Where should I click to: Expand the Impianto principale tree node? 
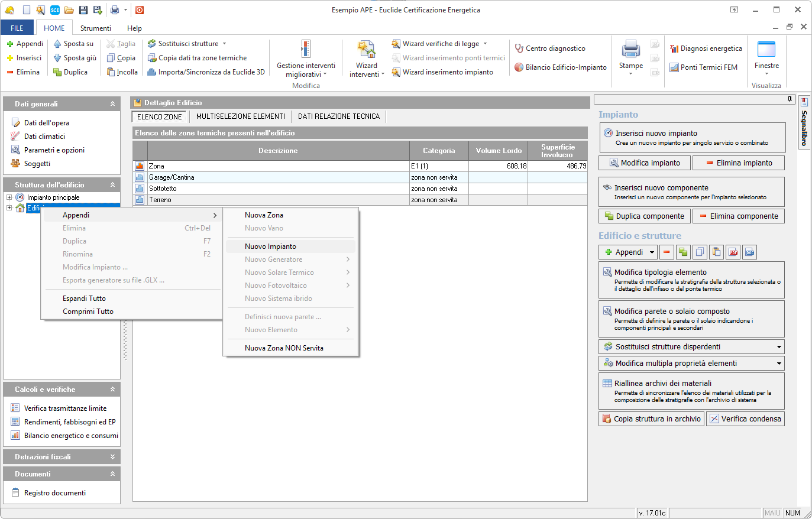[9, 197]
